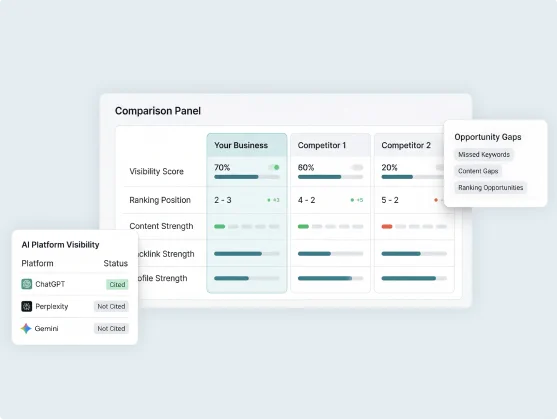Click Your Business profile strength bar
Screen dimensions: 557x420
tap(247, 278)
